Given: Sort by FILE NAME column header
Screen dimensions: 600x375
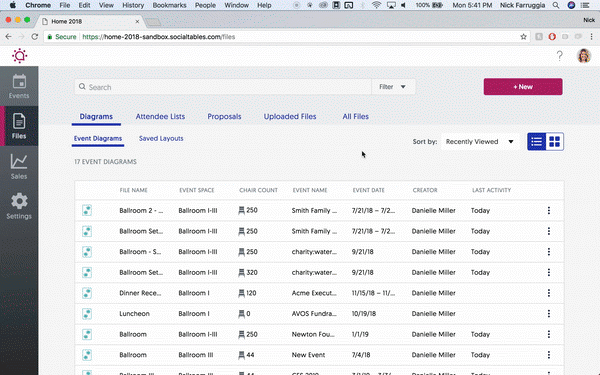Looking at the screenshot, I should [x=134, y=190].
